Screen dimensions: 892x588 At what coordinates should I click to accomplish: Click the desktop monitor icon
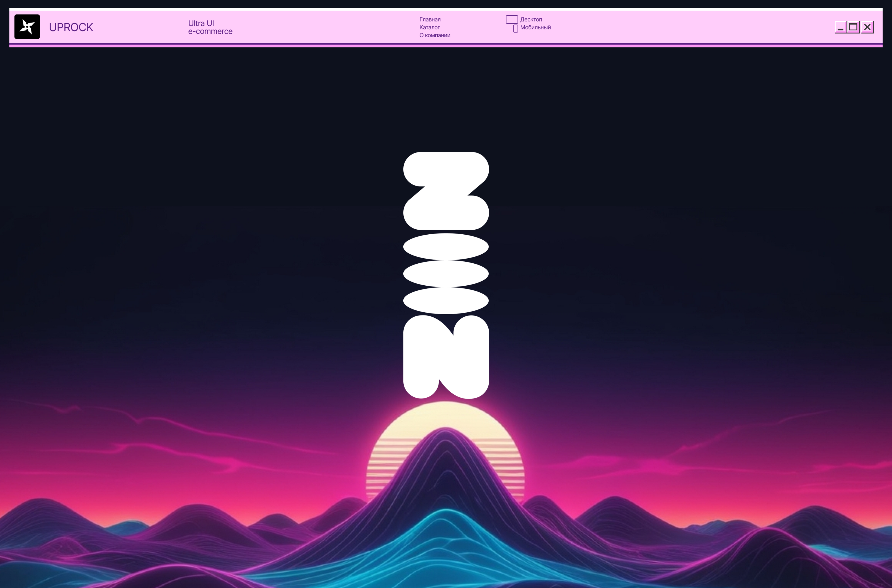coord(512,20)
